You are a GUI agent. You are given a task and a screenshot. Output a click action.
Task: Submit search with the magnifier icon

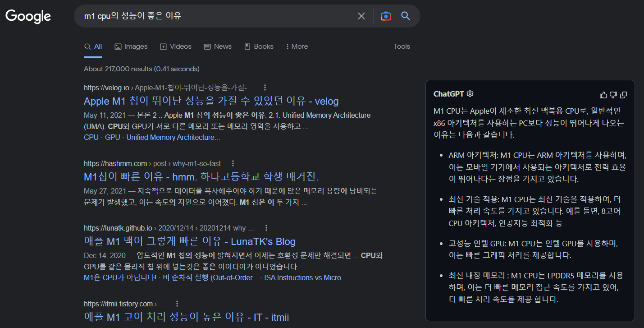click(406, 16)
